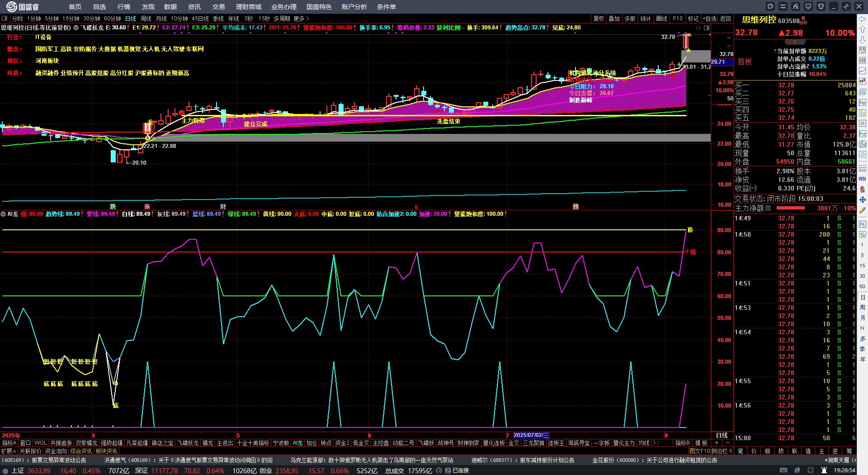Click the restore pane icon at top of main chart
The width and height of the screenshot is (868, 475).
pos(707,28)
